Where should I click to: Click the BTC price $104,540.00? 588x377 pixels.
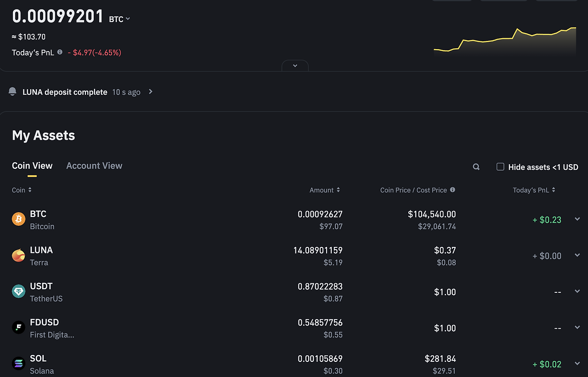coord(432,214)
